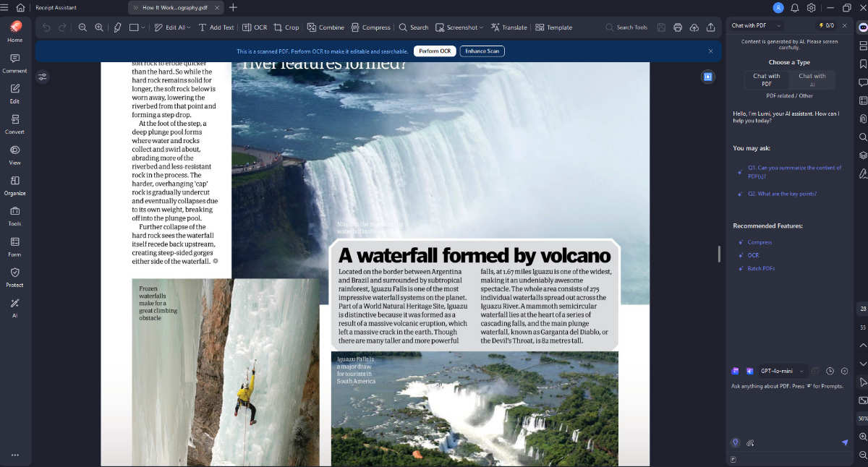The width and height of the screenshot is (868, 467).
Task: Send the chat message arrow
Action: 844,442
